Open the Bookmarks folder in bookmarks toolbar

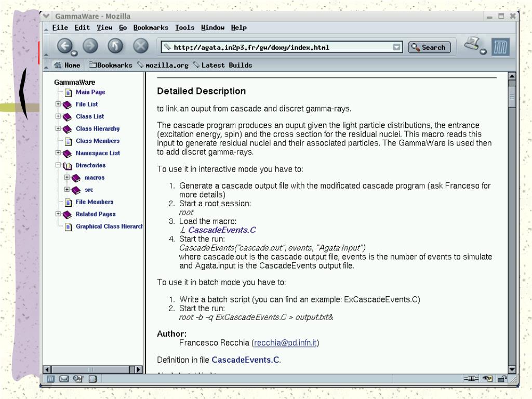pyautogui.click(x=111, y=65)
